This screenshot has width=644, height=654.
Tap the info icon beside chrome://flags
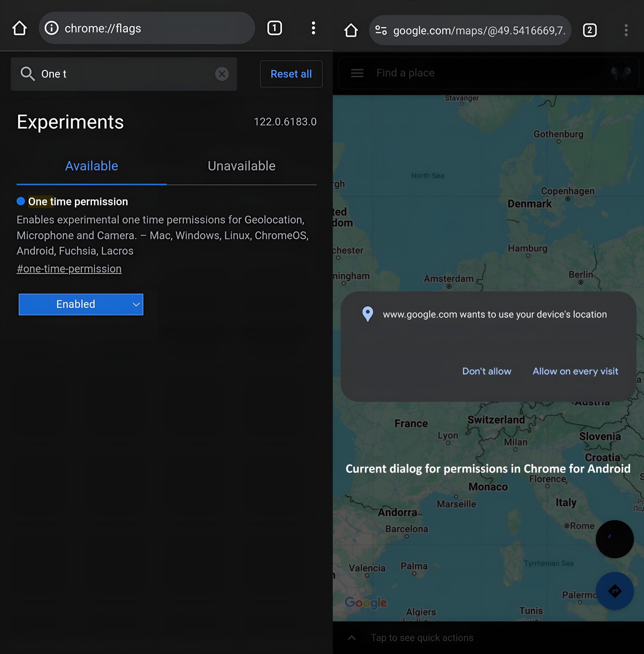[51, 28]
